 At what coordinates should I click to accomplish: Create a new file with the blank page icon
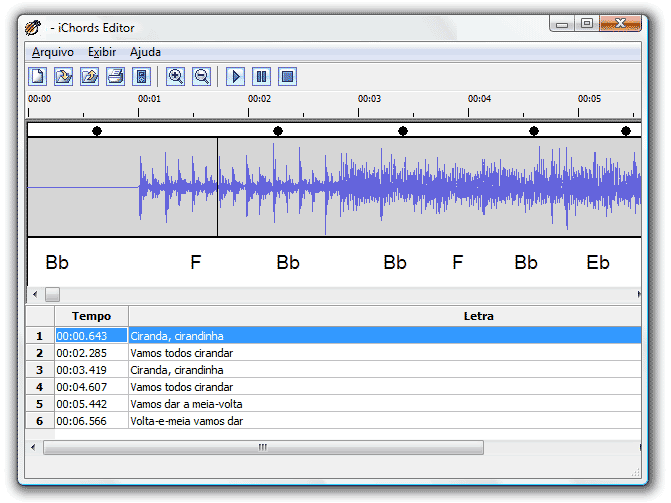coord(37,77)
